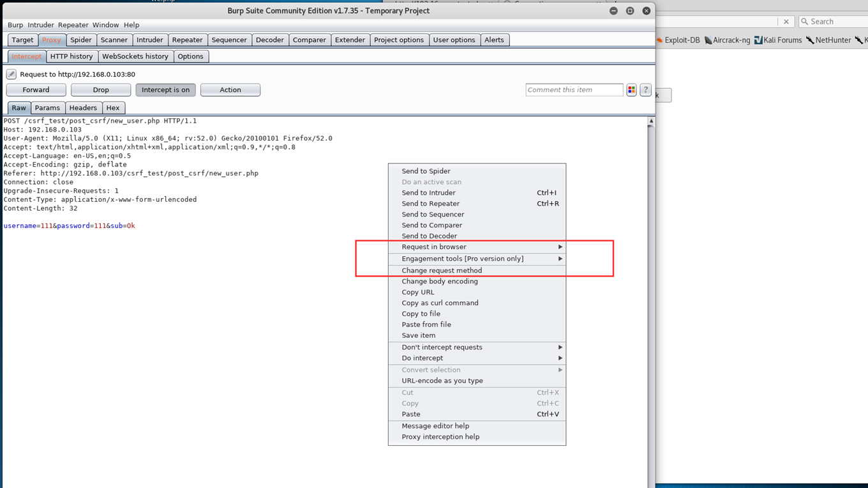Choose Send to Repeater from context menu
The height and width of the screenshot is (488, 868).
[477, 204]
